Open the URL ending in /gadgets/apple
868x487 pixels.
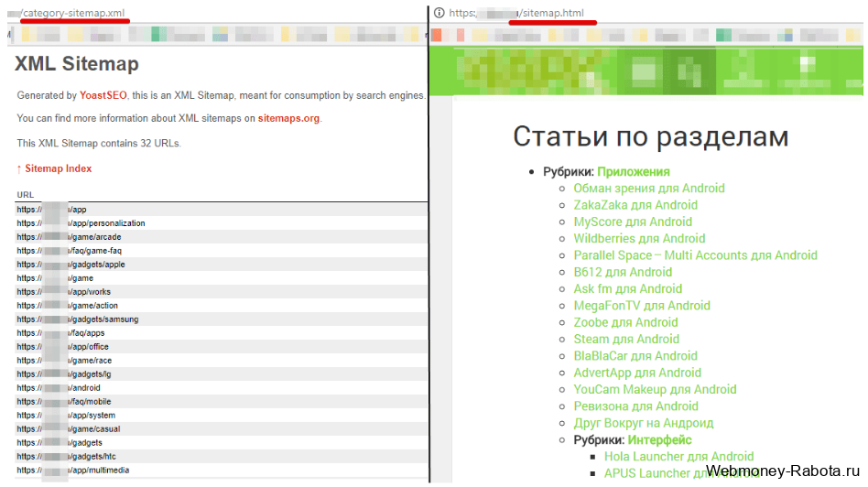click(x=71, y=265)
